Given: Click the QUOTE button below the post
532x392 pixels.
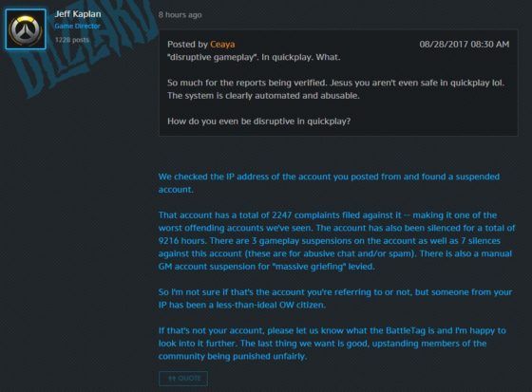Looking at the screenshot, I should click(183, 379).
